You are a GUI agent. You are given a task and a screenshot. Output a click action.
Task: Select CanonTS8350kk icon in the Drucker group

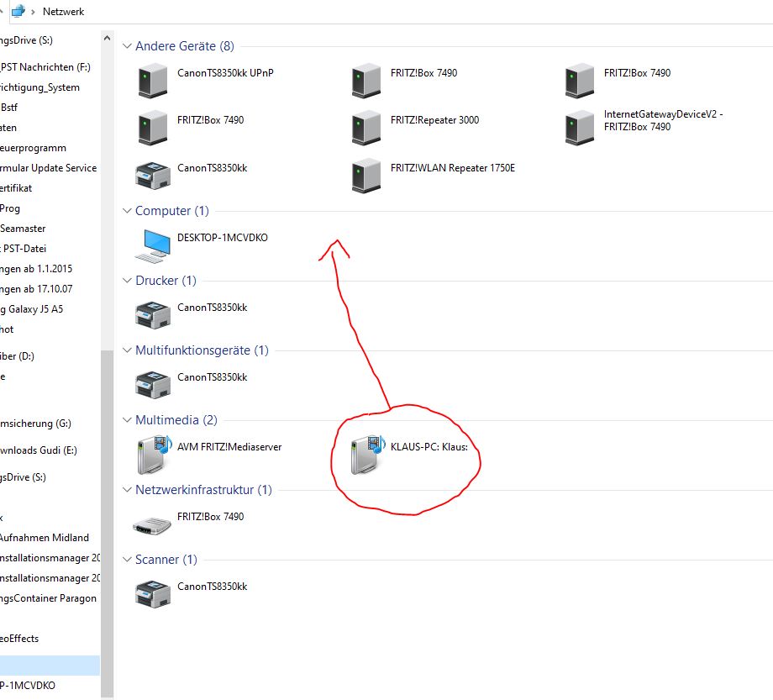point(153,314)
